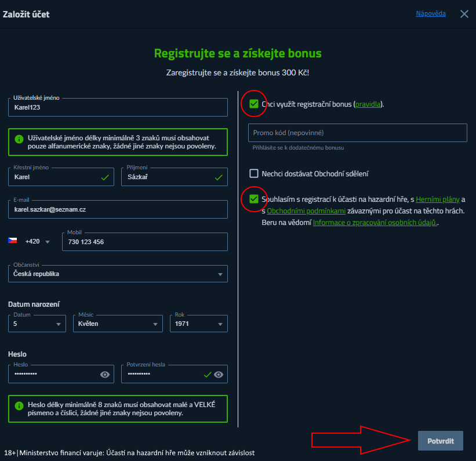Click the Ministerstvo financí warning text
Screen dimensions: 476x461
point(129,453)
